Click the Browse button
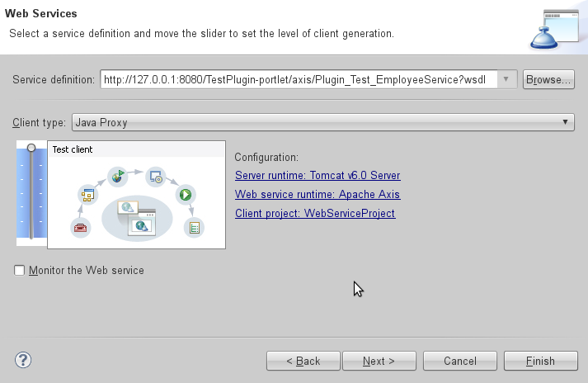The height and width of the screenshot is (383, 588). [x=548, y=79]
